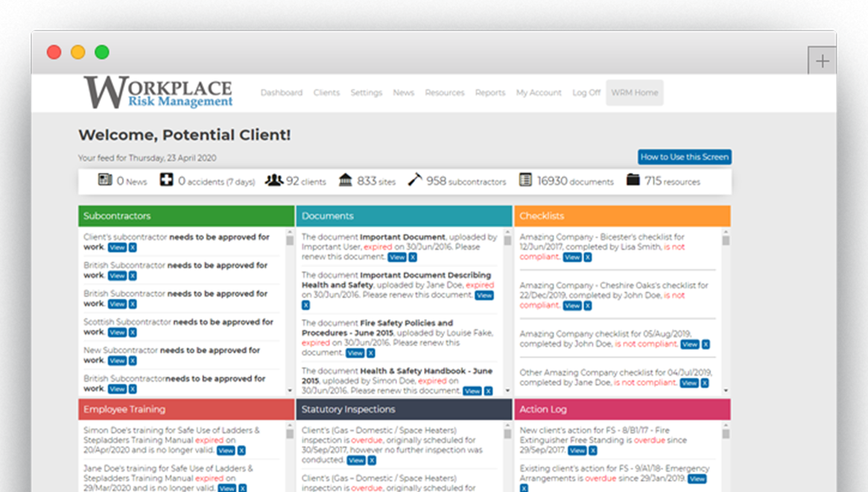View Cheshire Oaks's non-compliant checklist
This screenshot has width=868, height=492.
[x=572, y=306]
